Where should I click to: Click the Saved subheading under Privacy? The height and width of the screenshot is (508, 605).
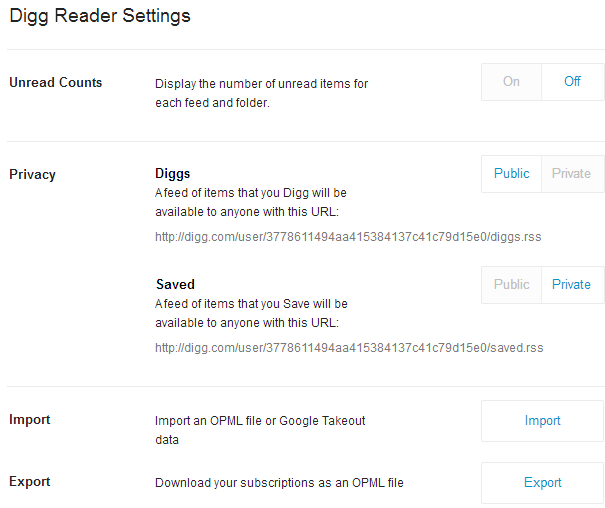coord(175,284)
